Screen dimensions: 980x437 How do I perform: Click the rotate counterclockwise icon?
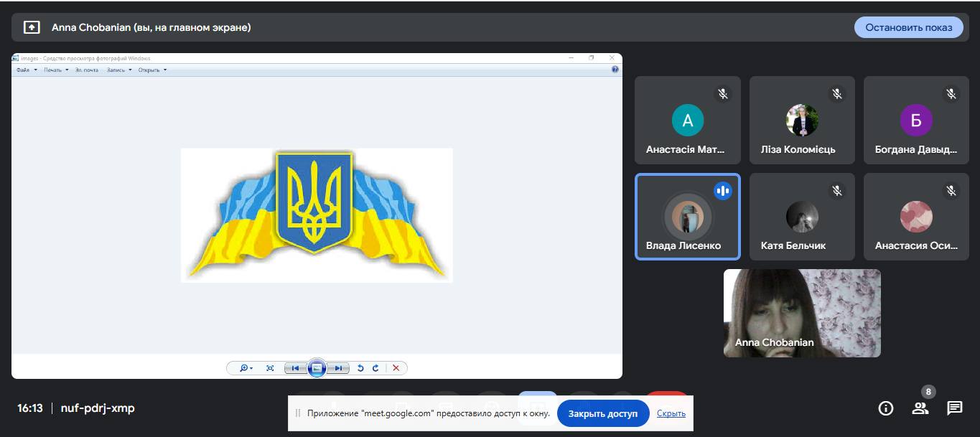[360, 368]
